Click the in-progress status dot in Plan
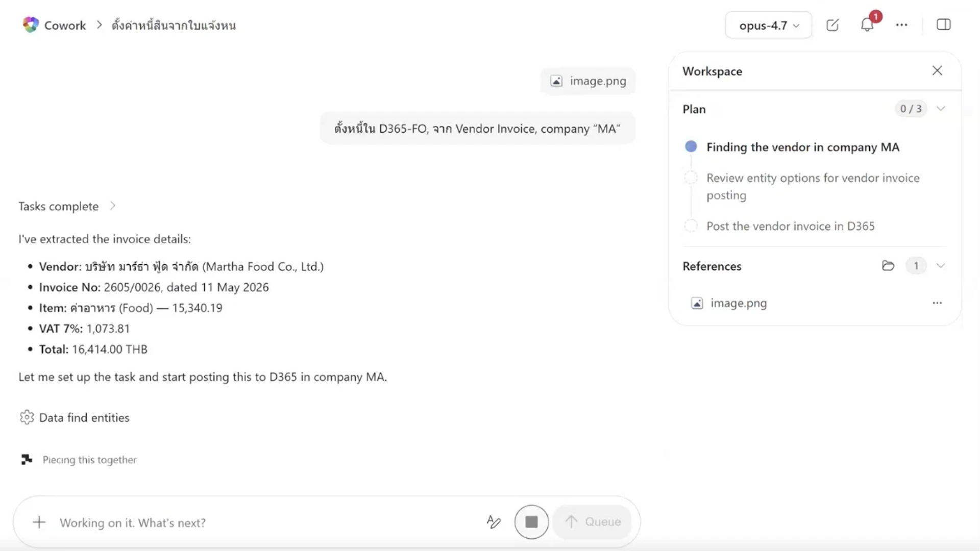The height and width of the screenshot is (551, 980). [691, 146]
